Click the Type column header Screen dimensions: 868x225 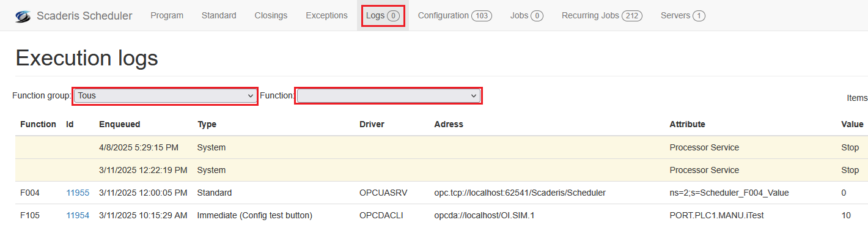pos(207,124)
